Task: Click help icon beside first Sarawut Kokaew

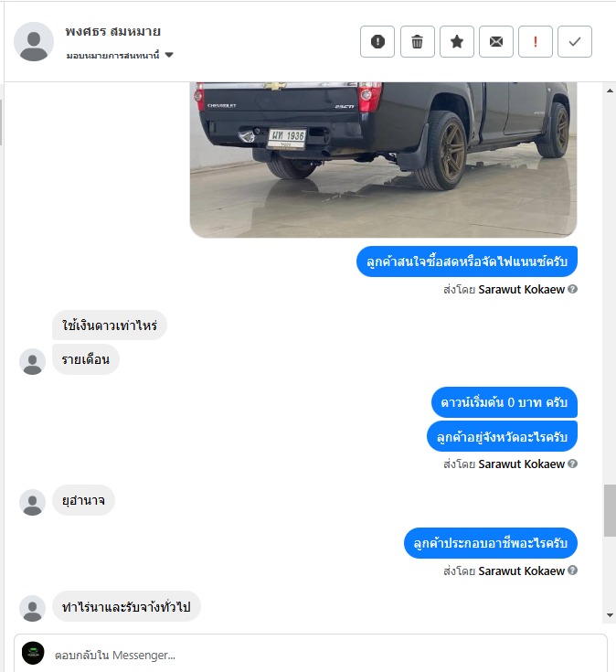Action: click(x=572, y=289)
